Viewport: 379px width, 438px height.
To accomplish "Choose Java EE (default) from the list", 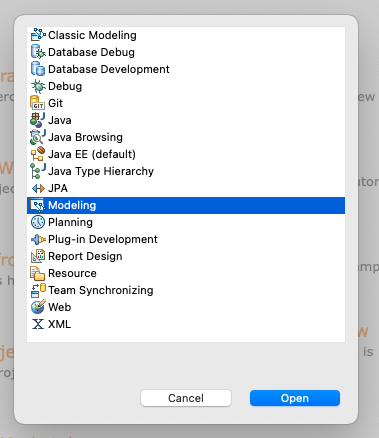I will pyautogui.click(x=186, y=154).
